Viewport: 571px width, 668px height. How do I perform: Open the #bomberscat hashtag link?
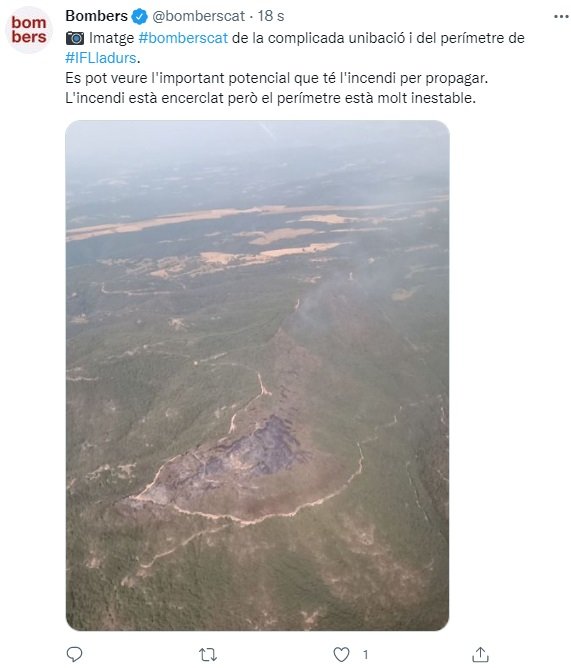point(183,38)
